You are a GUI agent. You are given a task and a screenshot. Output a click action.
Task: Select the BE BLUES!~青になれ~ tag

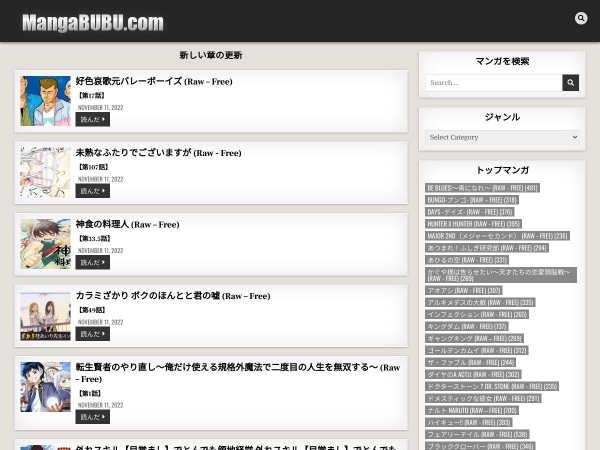pyautogui.click(x=482, y=188)
